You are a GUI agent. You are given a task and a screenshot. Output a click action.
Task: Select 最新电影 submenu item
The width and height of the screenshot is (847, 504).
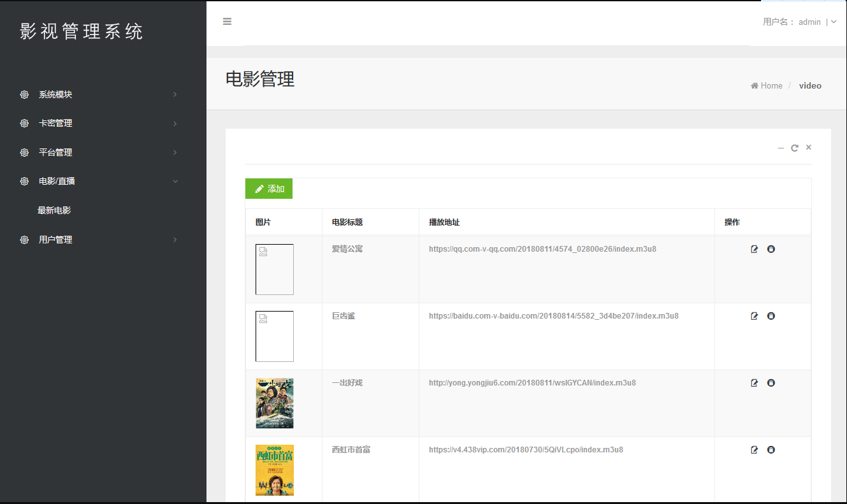(x=54, y=210)
